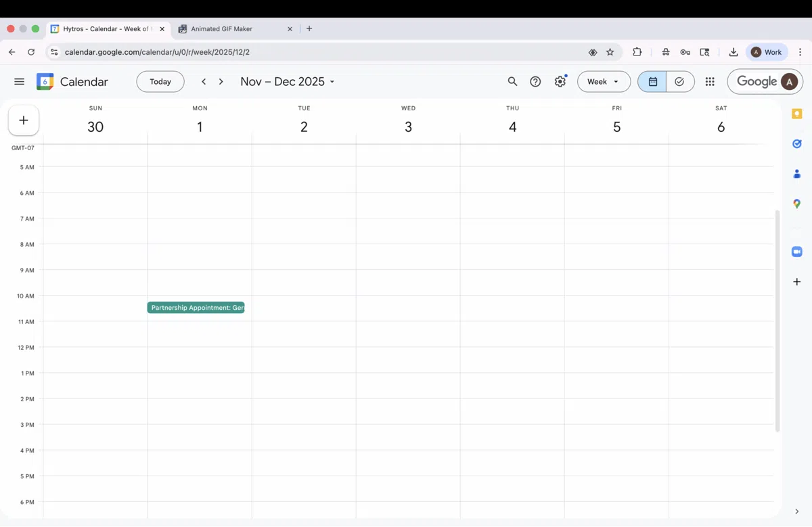Create a new event with plus button
Image resolution: width=812 pixels, height=527 pixels.
coord(24,120)
